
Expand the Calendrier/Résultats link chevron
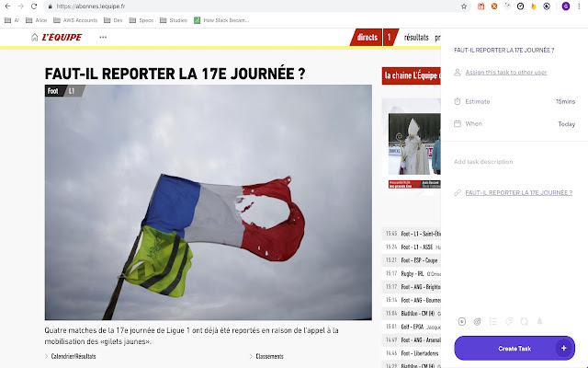[47, 356]
